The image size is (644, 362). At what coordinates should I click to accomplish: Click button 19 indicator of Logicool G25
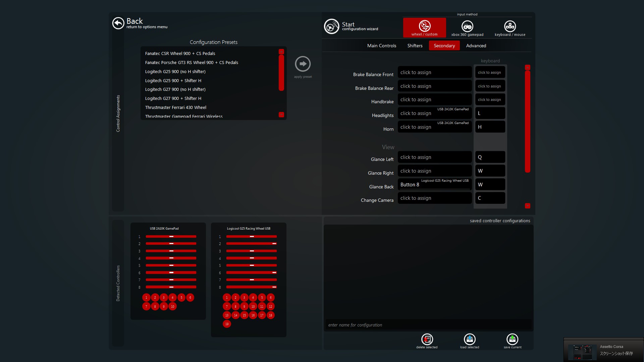(x=227, y=324)
